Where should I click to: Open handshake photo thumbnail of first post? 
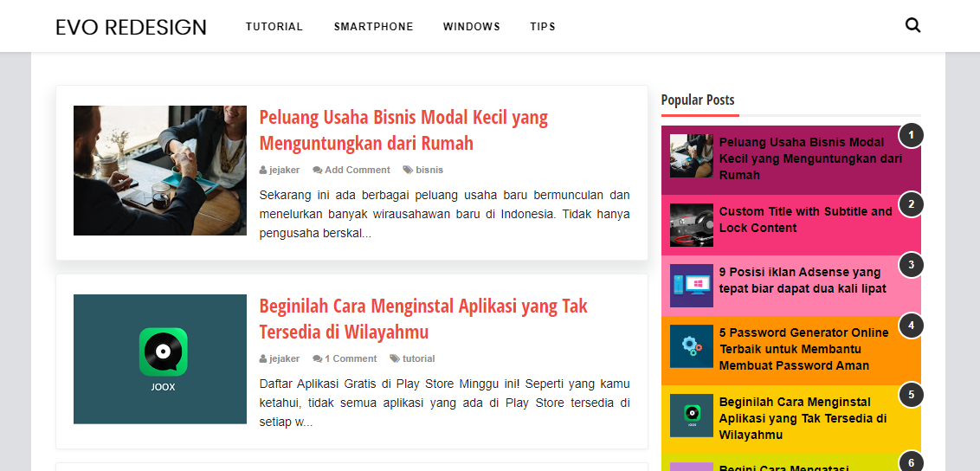(x=160, y=171)
